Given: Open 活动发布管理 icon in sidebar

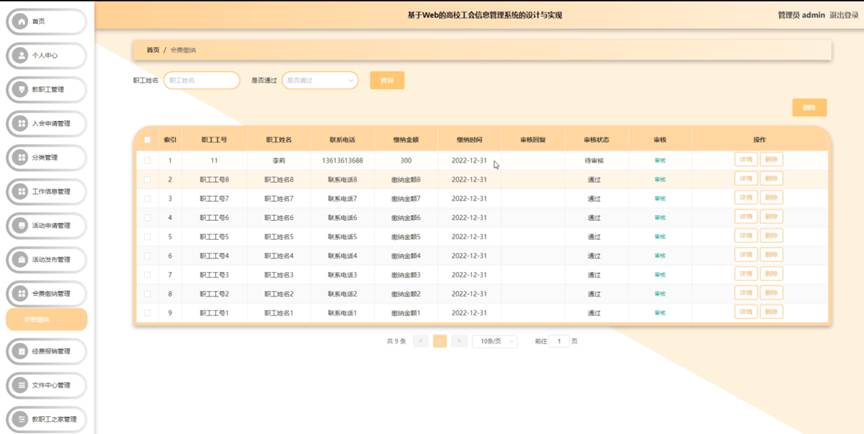Looking at the screenshot, I should coord(20,259).
